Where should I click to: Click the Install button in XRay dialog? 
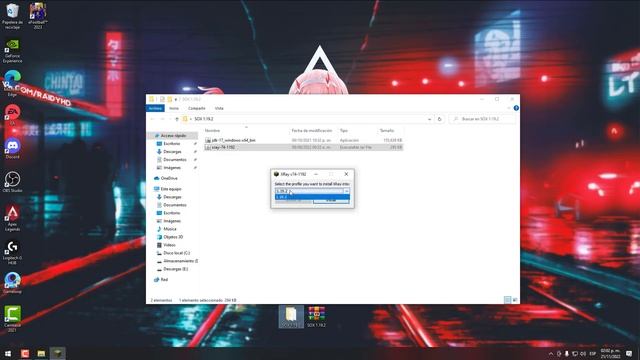pyautogui.click(x=331, y=200)
